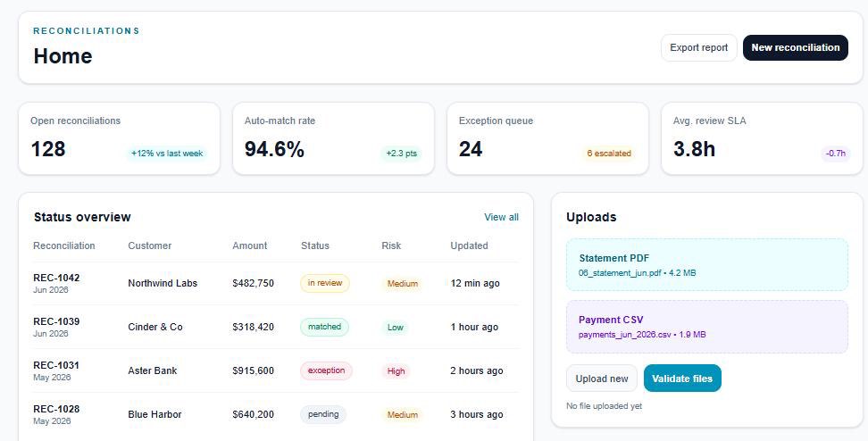Screen dimensions: 868x441
Task: Click the Export report button
Action: point(698,47)
